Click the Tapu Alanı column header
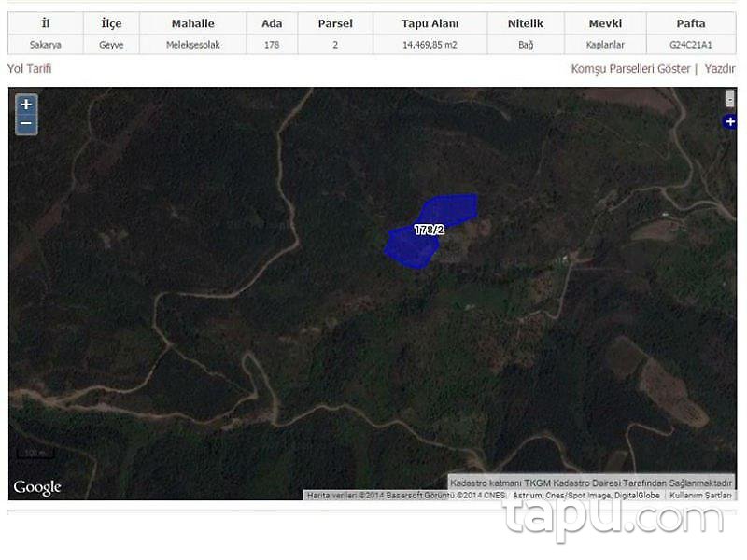This screenshot has width=747, height=560. tap(430, 23)
